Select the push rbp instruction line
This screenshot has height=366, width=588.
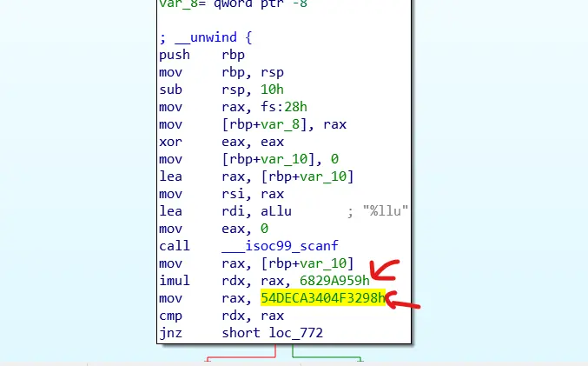202,55
